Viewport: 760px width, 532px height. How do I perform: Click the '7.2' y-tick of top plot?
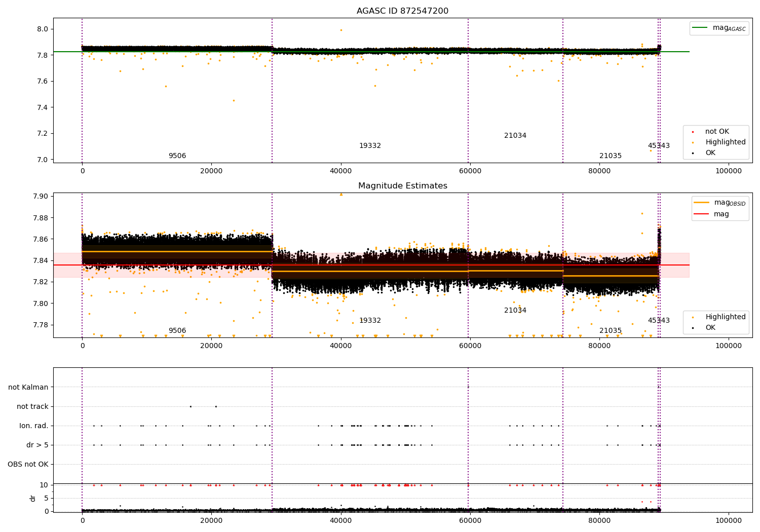[x=43, y=134]
